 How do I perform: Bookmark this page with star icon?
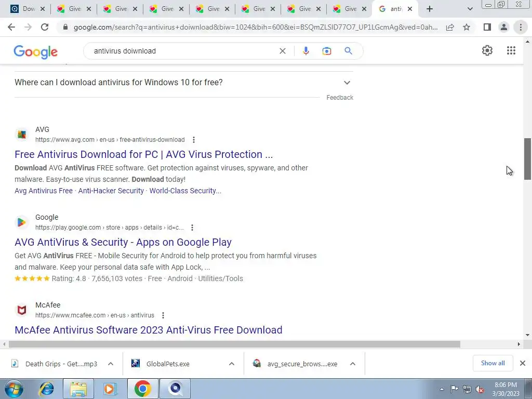point(467,27)
